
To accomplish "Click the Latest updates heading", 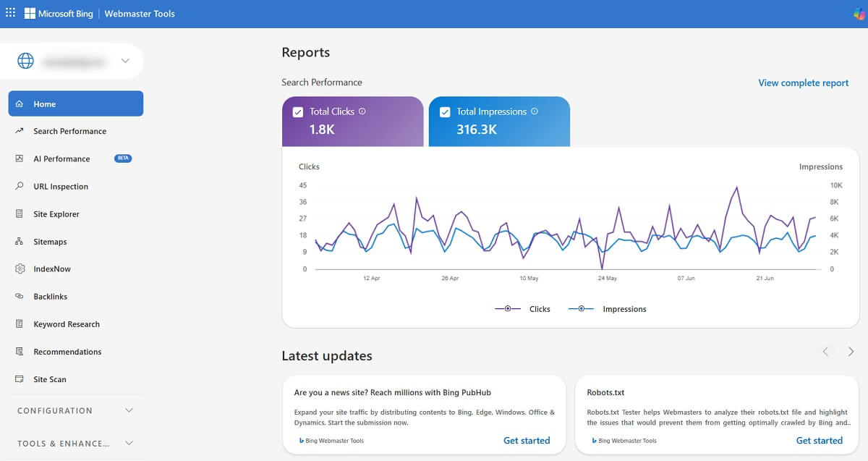I will (327, 356).
